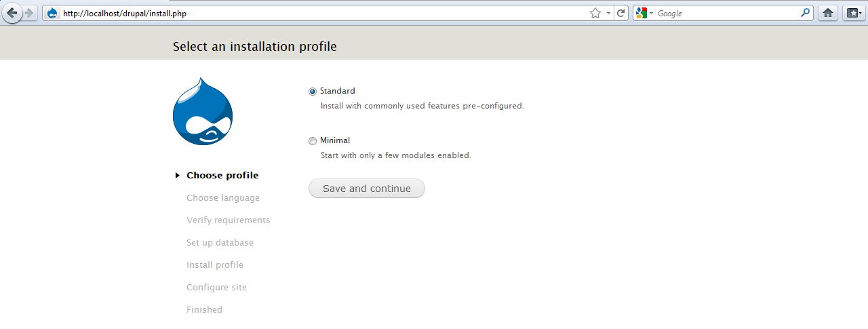Select the Minimal installation profile
The width and height of the screenshot is (868, 329).
pyautogui.click(x=313, y=141)
